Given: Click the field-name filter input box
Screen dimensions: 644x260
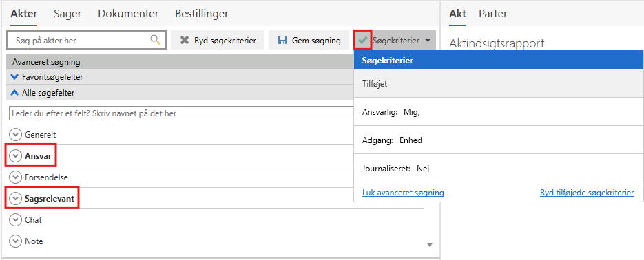Looking at the screenshot, I should (181, 113).
